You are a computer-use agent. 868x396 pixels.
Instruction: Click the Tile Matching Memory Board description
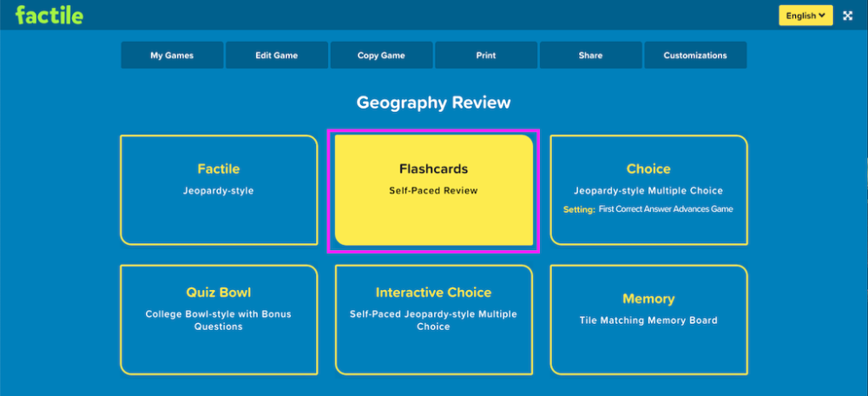(648, 320)
